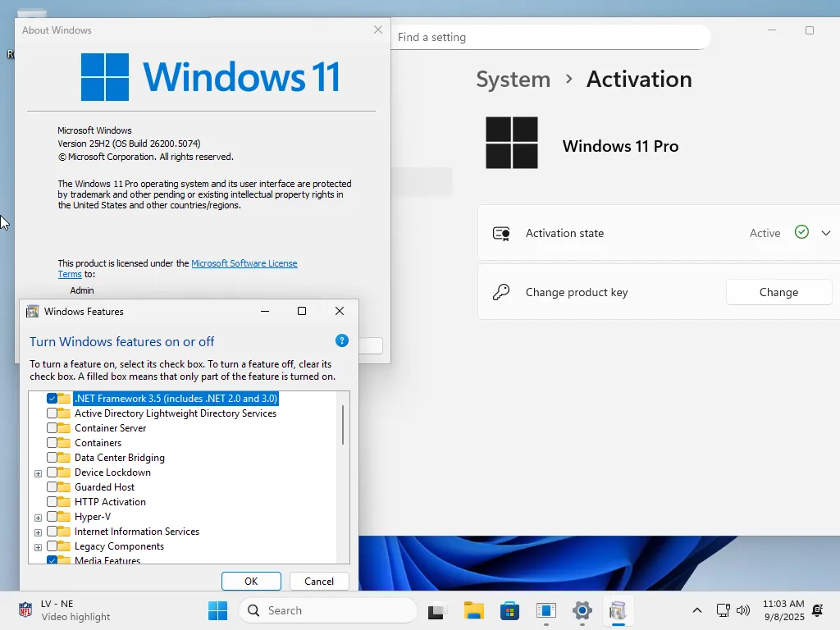
Task: Check the Device Lockdown checkbox
Action: point(52,472)
